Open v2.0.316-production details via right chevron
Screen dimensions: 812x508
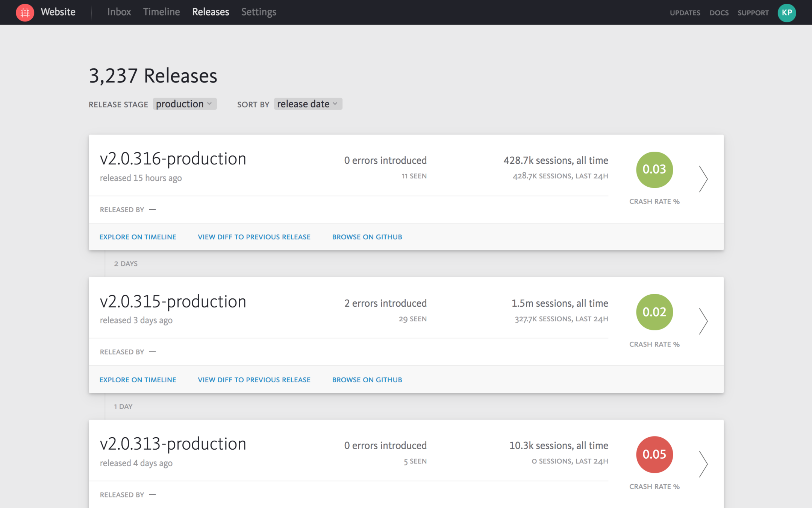point(703,179)
